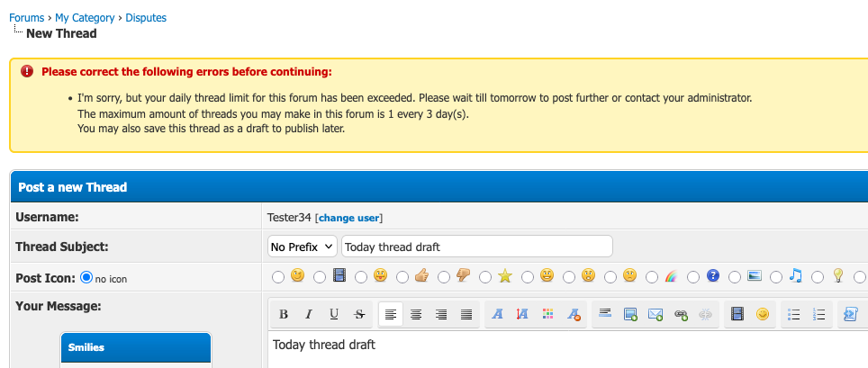The height and width of the screenshot is (368, 868).
Task: Apply italic formatting in the message toolbar
Action: coord(309,314)
